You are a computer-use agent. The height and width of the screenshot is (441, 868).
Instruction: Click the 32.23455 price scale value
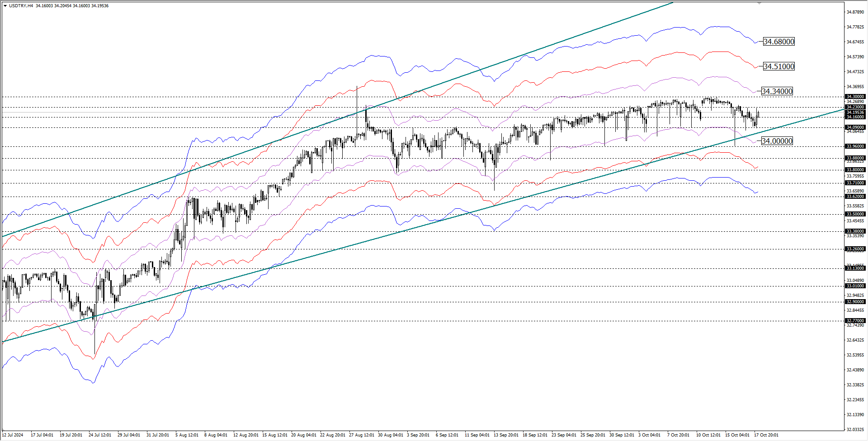point(855,400)
